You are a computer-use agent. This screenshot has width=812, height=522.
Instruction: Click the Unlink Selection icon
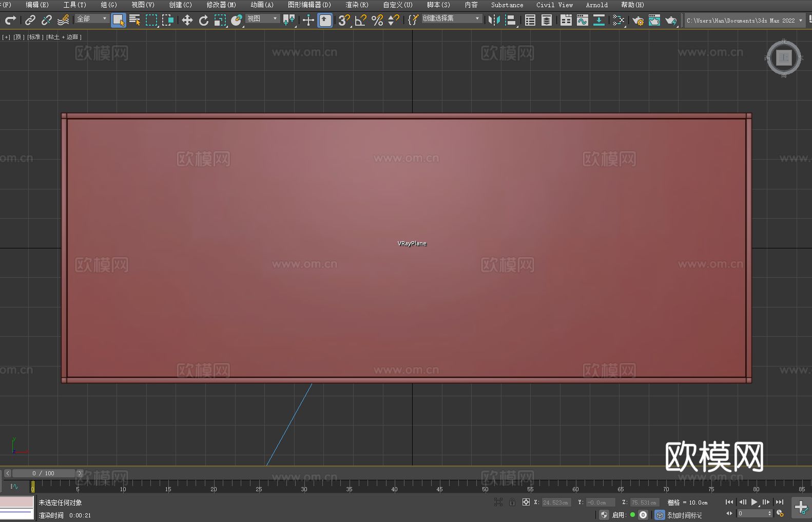(x=47, y=20)
